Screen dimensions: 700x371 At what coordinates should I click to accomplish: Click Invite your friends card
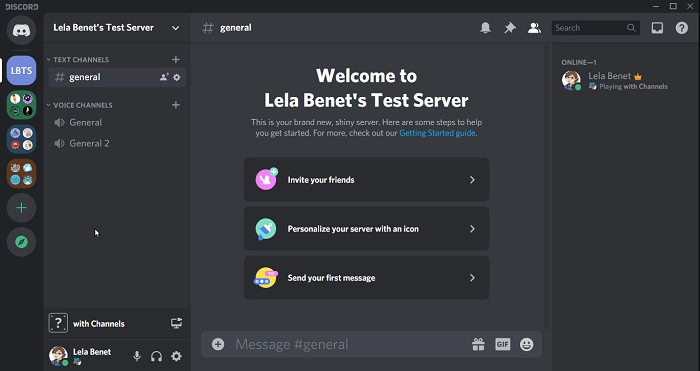click(367, 179)
